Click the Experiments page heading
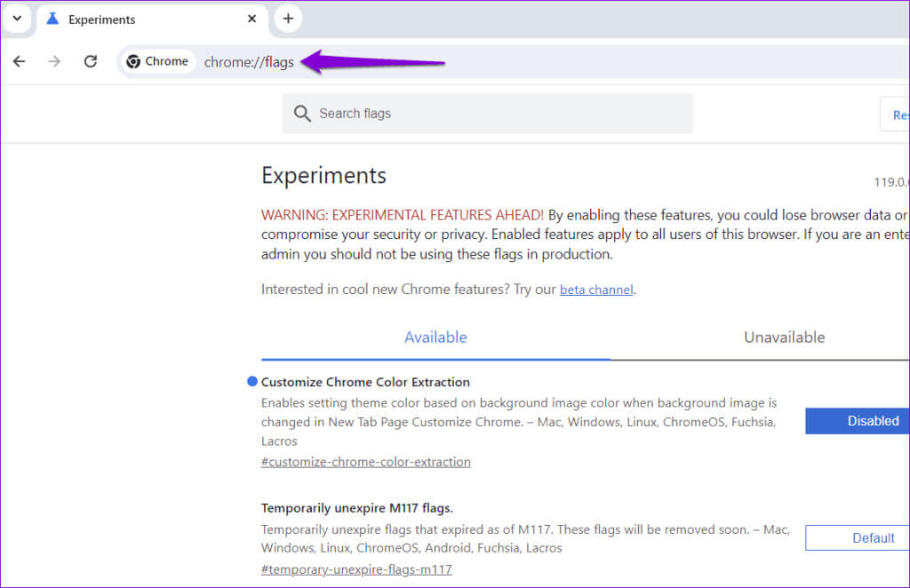The height and width of the screenshot is (588, 910). pos(323,176)
